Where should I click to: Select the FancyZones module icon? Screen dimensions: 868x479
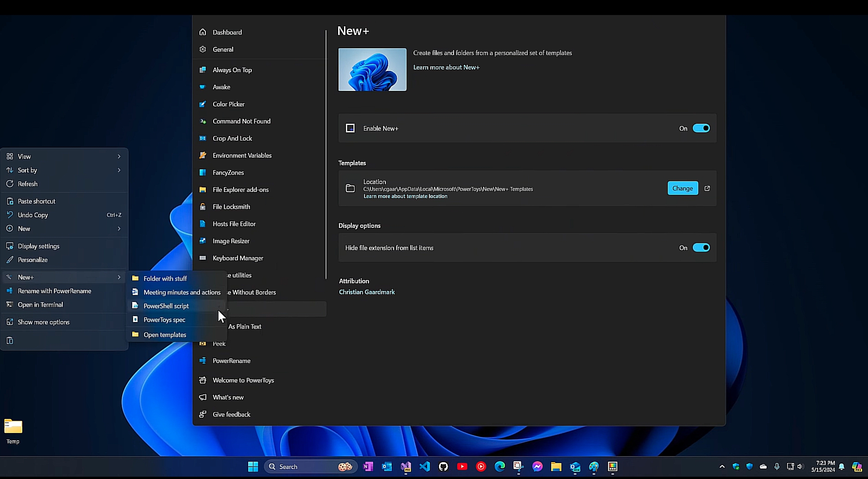[203, 172]
